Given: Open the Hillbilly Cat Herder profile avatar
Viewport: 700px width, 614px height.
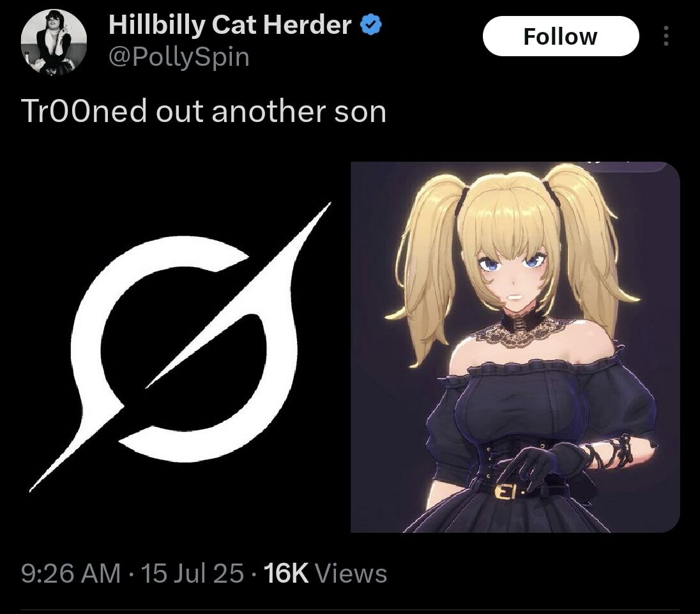Looking at the screenshot, I should click(x=54, y=42).
